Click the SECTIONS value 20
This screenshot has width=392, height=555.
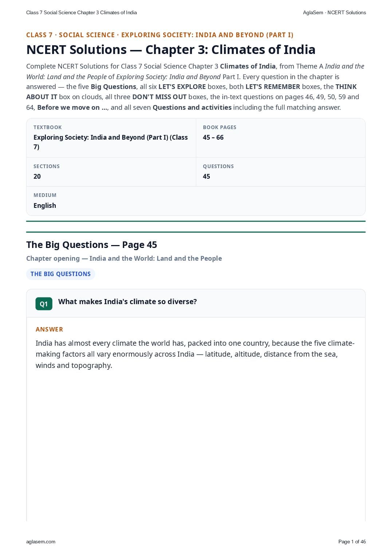coord(37,176)
